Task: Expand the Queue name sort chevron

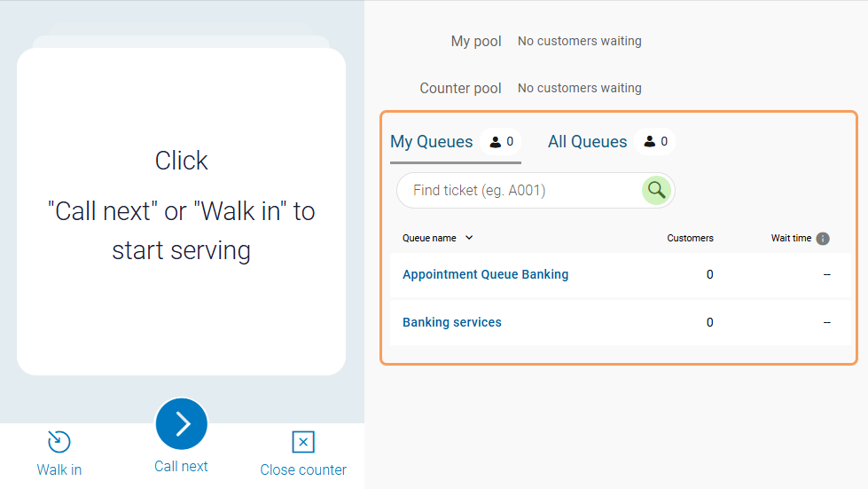Action: 469,238
